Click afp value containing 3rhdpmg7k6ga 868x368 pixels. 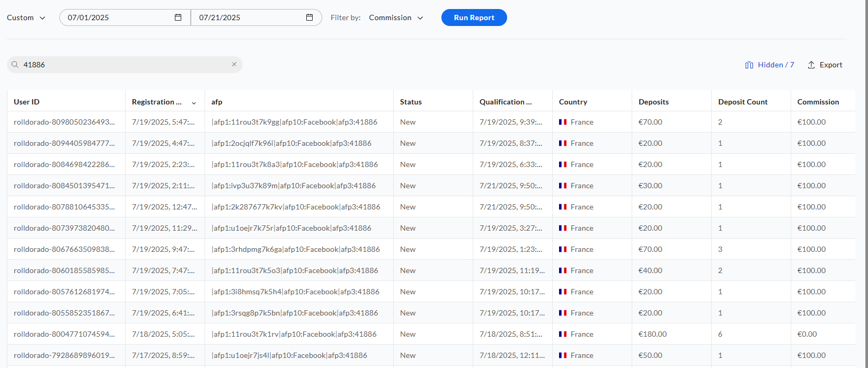coord(296,249)
